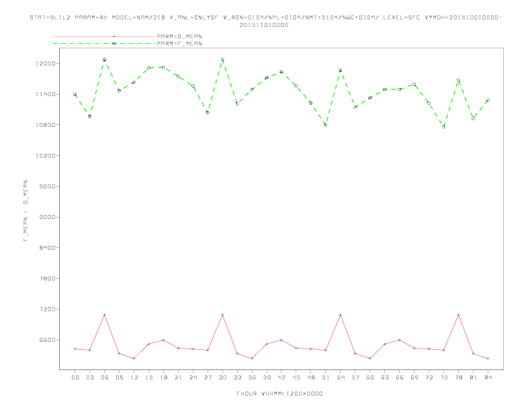Screen dimensions: 532x411
Task: Select the O_MEAN data point at hour 84
Action: [488, 359]
